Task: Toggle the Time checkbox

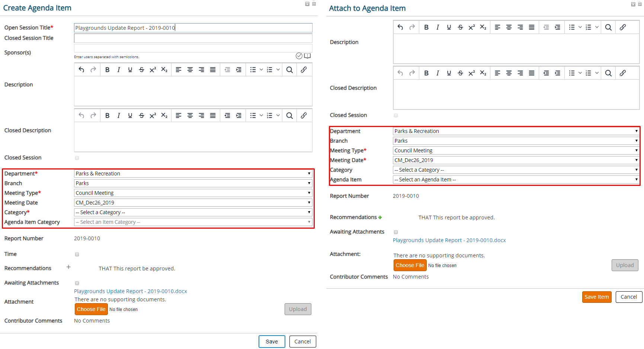Action: pyautogui.click(x=77, y=254)
